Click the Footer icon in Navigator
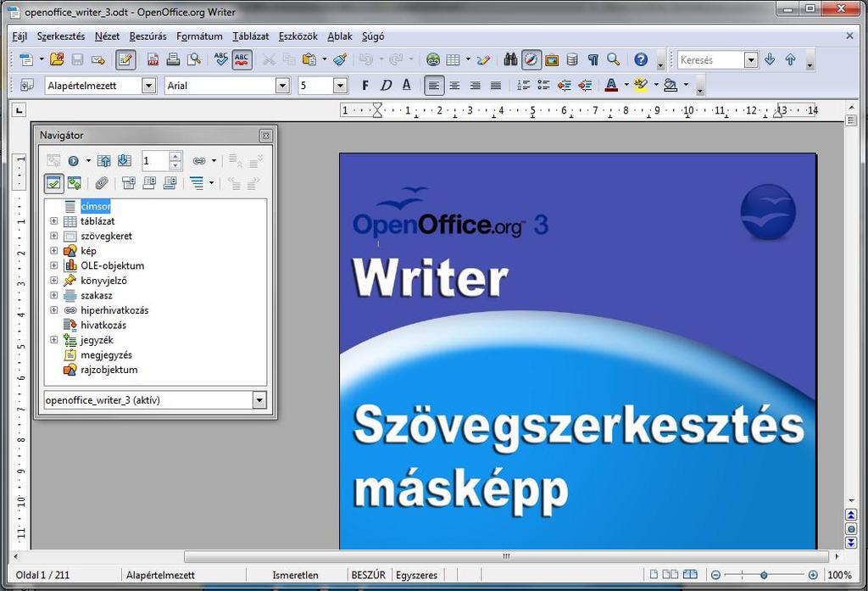Screen dimensions: 868x591 pos(149,183)
